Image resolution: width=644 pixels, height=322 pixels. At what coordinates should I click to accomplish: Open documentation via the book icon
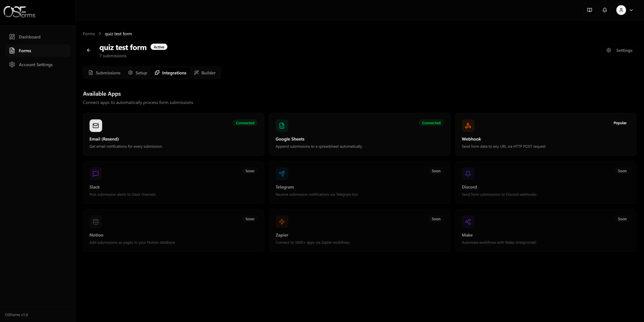tap(590, 10)
